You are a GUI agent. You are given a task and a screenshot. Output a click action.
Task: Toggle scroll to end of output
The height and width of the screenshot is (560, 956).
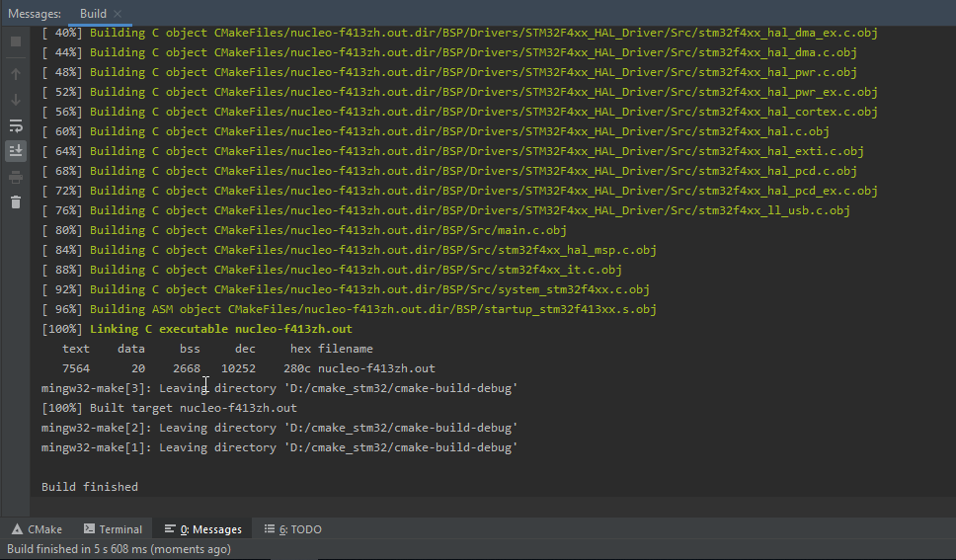(x=16, y=151)
